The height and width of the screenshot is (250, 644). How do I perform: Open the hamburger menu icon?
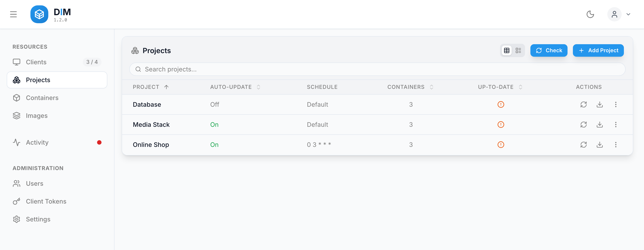click(x=13, y=14)
